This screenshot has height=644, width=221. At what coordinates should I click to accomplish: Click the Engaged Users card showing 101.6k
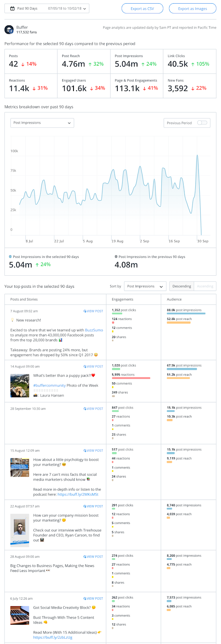(x=84, y=85)
